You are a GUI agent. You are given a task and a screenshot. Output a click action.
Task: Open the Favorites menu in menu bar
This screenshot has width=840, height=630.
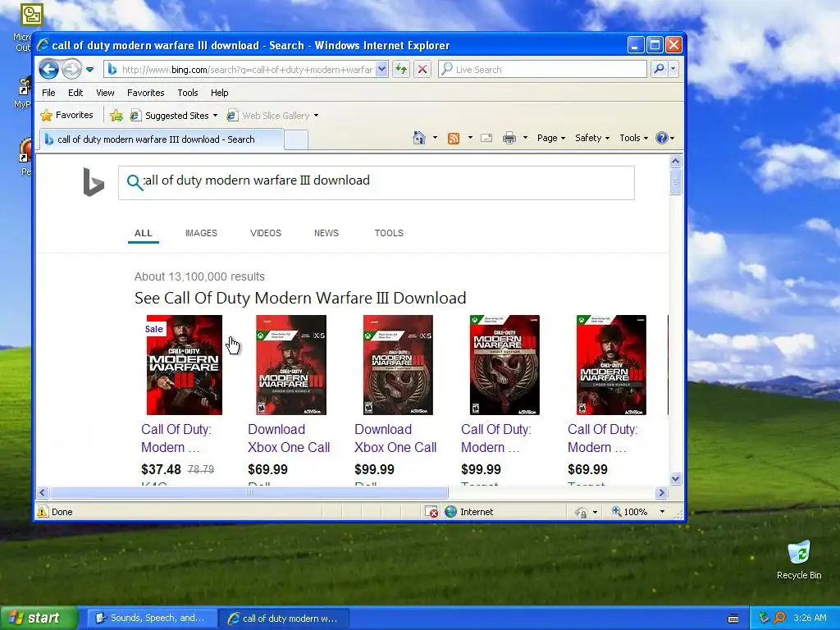click(146, 93)
